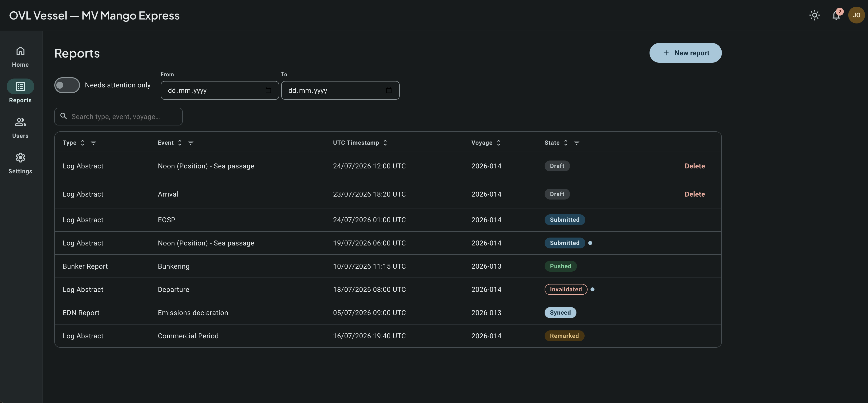Sort by UTC Timestamp arrows

[x=385, y=143]
